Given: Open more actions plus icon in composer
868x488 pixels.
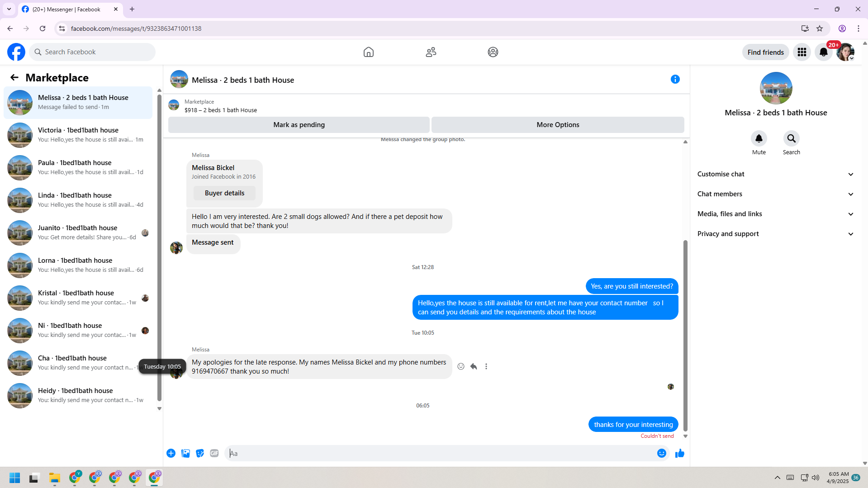Looking at the screenshot, I should coord(171,453).
